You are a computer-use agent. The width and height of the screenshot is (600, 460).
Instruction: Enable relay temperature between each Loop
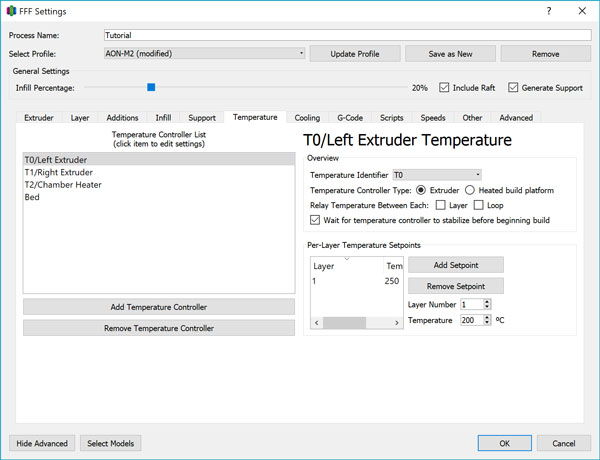[478, 205]
